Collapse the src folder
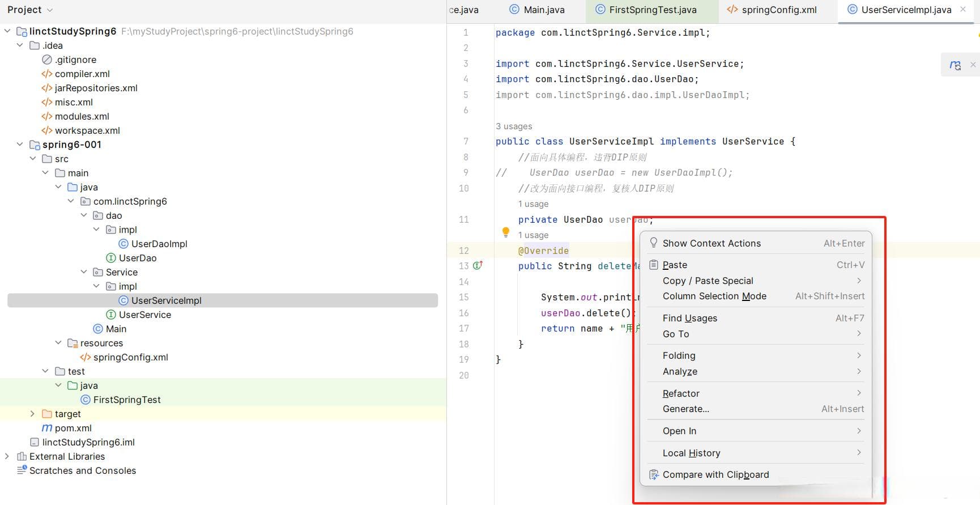The image size is (980, 505). 33,159
